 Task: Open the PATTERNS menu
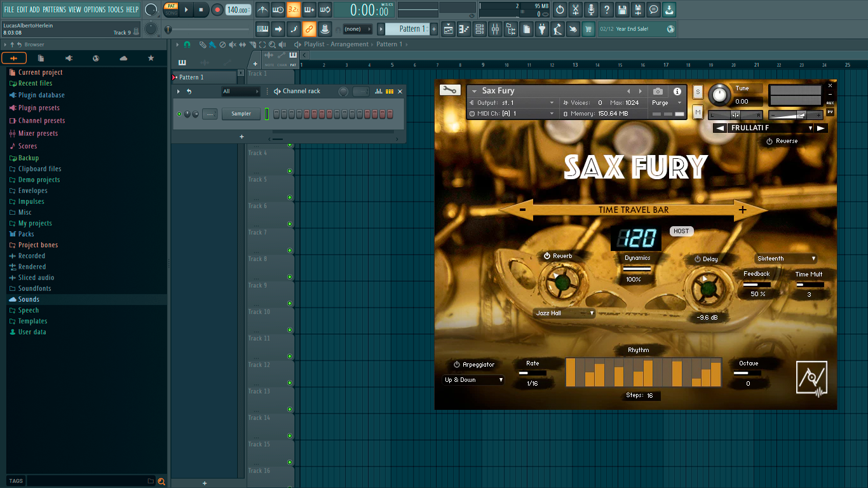54,10
